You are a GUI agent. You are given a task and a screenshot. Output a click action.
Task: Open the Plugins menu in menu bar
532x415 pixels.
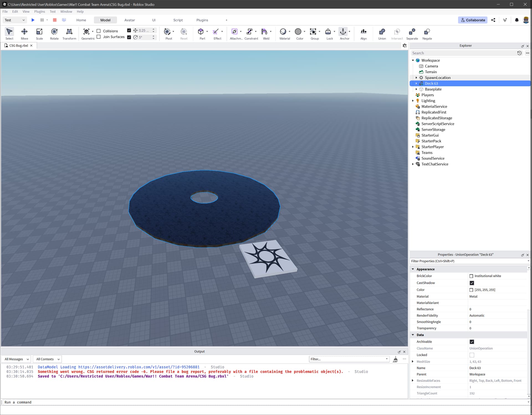point(39,12)
